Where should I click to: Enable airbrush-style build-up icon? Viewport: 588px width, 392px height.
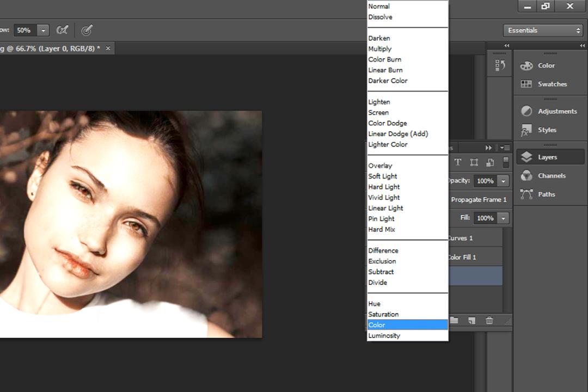click(x=62, y=30)
